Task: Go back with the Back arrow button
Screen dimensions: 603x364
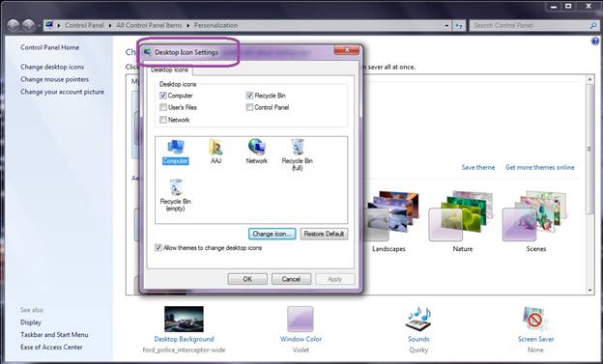Action: tap(14, 25)
